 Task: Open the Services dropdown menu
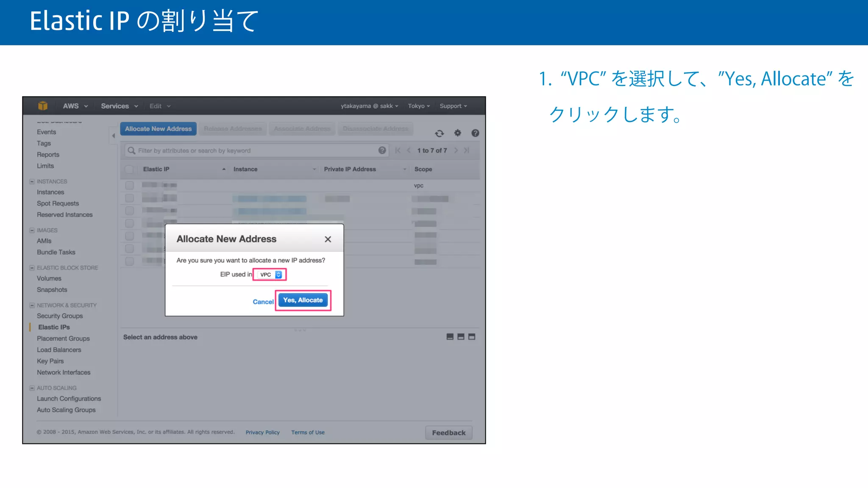pyautogui.click(x=120, y=106)
